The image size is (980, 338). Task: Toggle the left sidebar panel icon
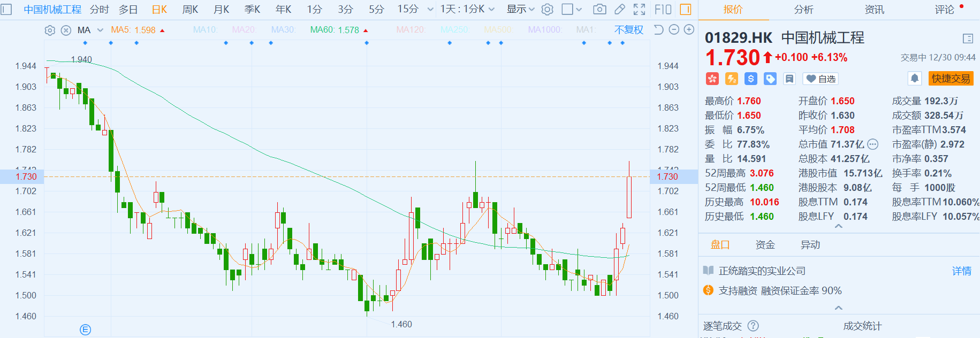tap(6, 10)
